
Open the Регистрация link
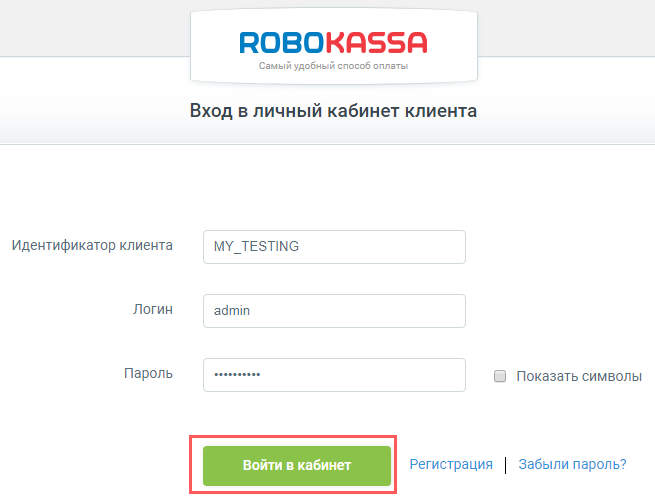click(x=451, y=464)
